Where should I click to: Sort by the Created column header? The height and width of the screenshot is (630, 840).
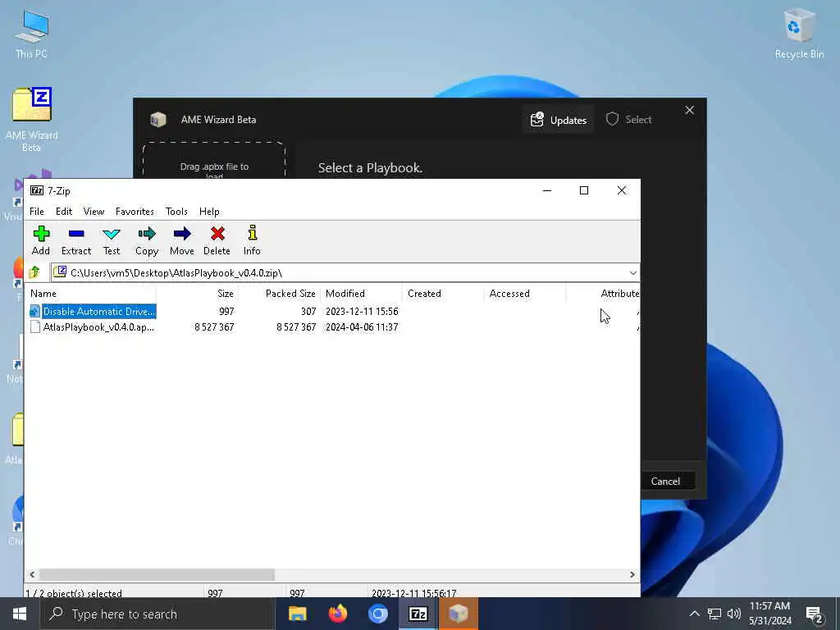pos(443,294)
